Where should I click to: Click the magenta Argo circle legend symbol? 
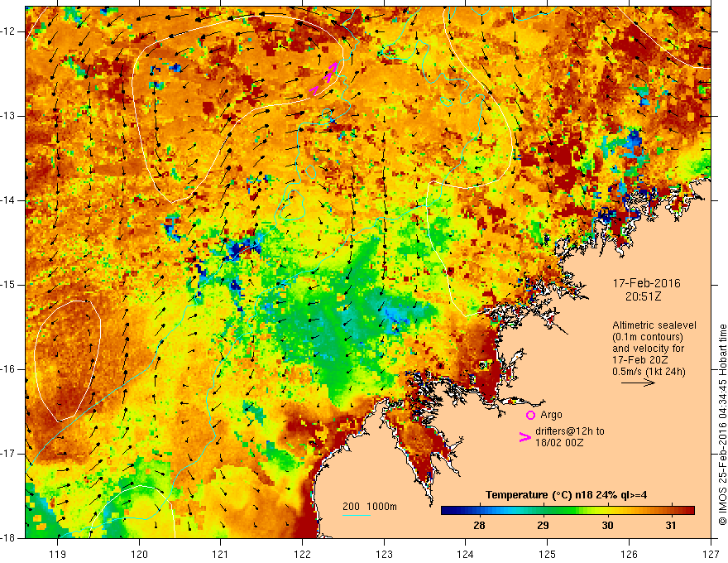point(530,415)
